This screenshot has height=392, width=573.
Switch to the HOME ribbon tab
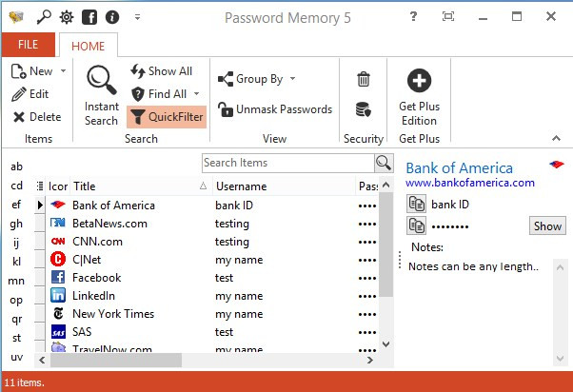89,46
